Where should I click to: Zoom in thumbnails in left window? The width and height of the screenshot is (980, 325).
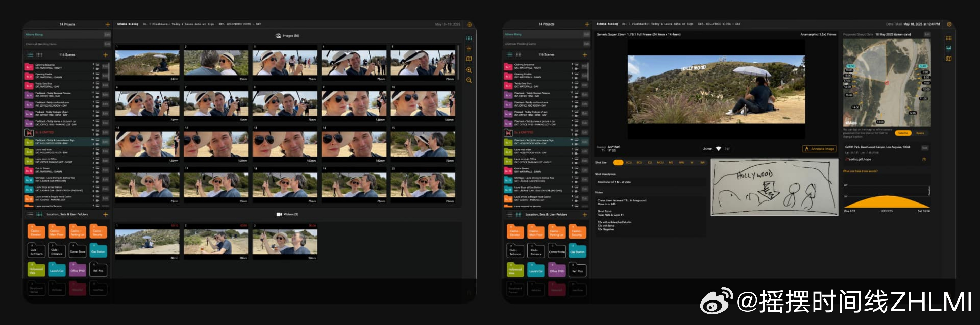pyautogui.click(x=469, y=70)
